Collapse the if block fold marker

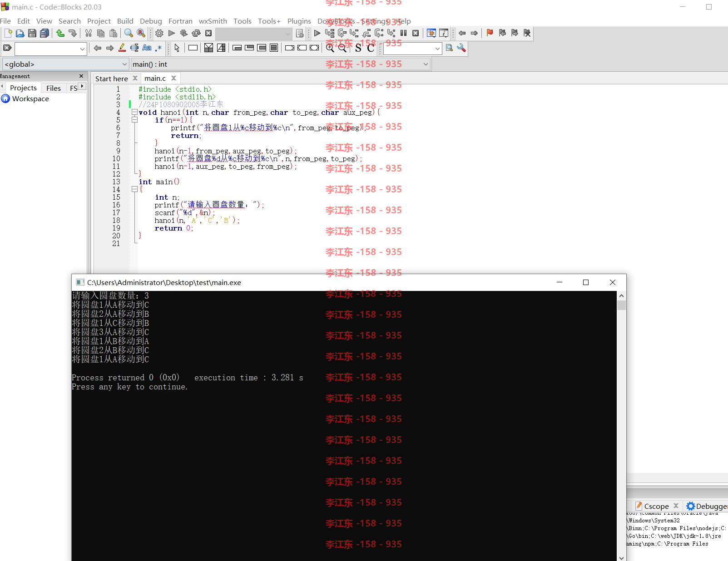tap(134, 120)
